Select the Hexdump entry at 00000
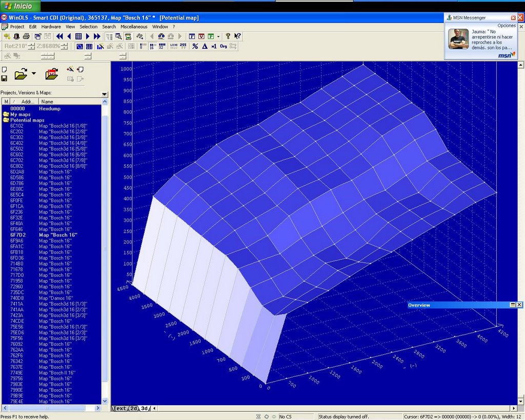525x420 pixels. pyautogui.click(x=51, y=109)
